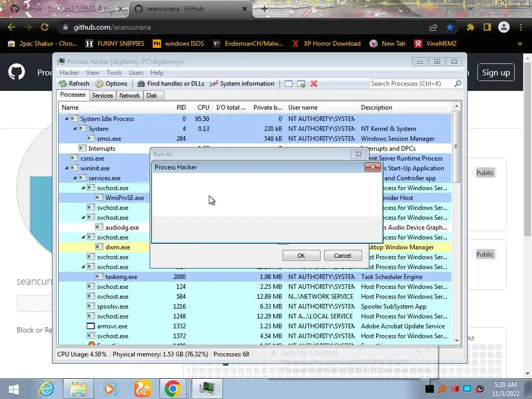Collapse svchost.exe above dwm.exe
The height and width of the screenshot is (399, 532).
click(83, 237)
